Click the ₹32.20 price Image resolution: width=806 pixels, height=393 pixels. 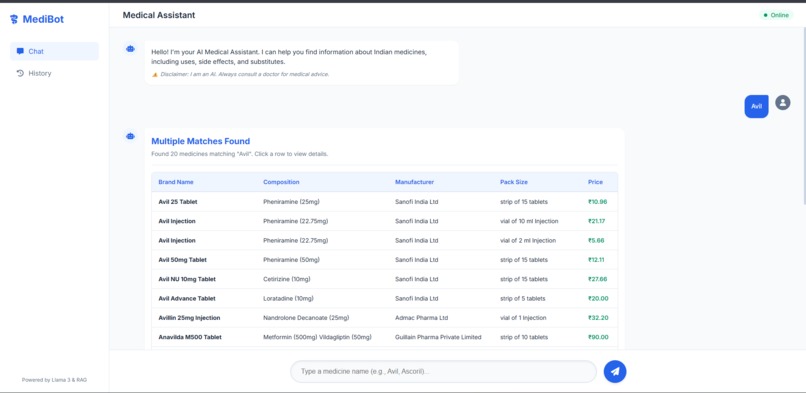point(598,318)
